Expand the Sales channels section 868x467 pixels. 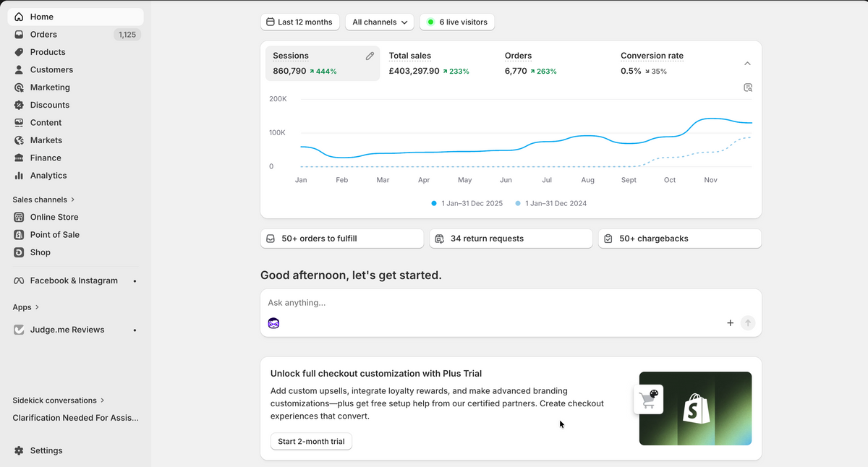point(43,200)
